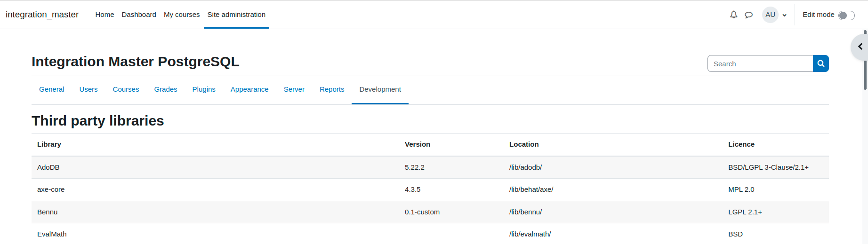Click the Home navigation link
868x244 pixels.
104,15
